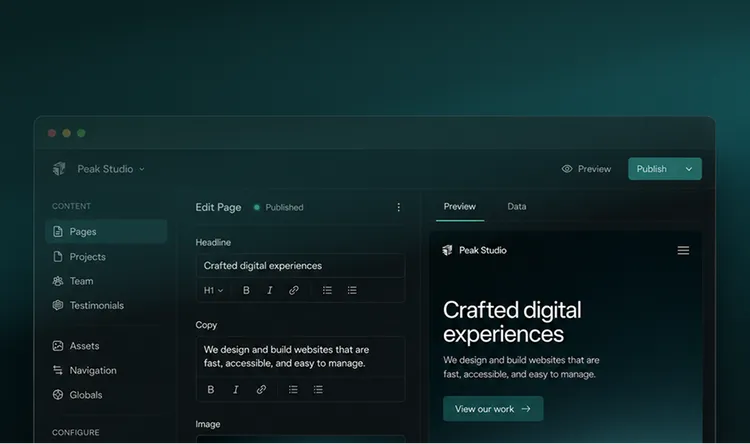Viewport: 750px width, 444px height.
Task: Click the Published status indicator
Action: coord(278,207)
